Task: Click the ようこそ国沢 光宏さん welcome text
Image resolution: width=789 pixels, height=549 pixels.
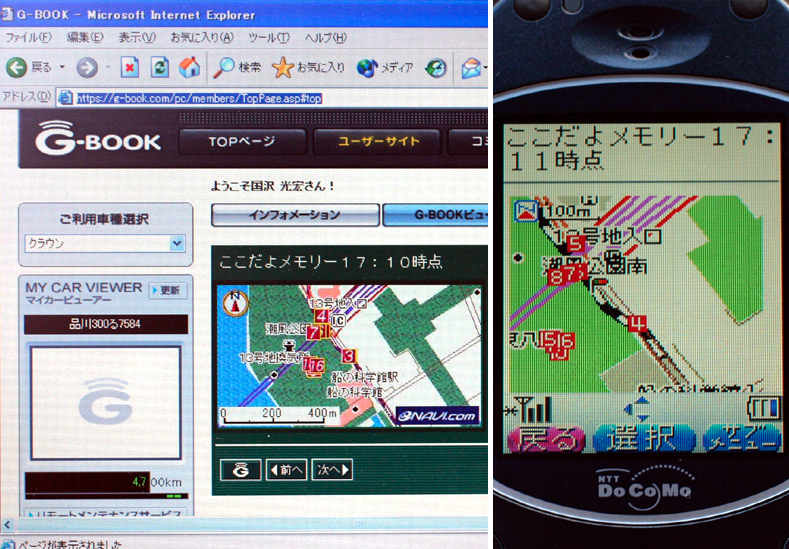Action: pyautogui.click(x=273, y=186)
